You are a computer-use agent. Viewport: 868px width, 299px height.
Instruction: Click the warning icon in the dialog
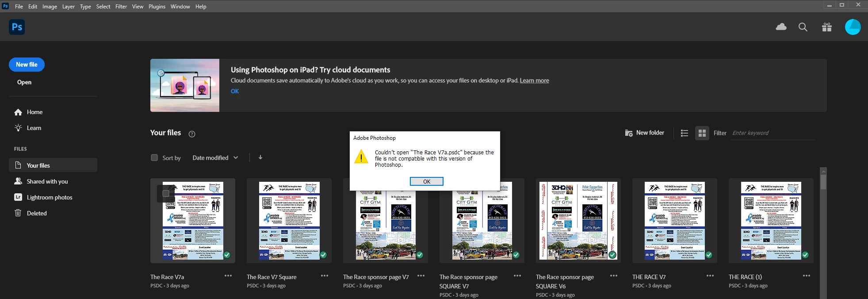point(361,157)
